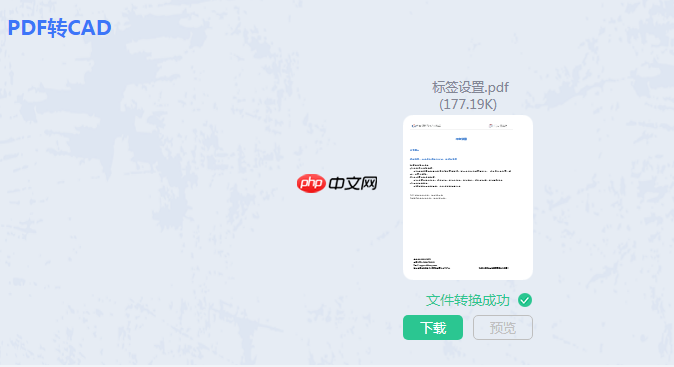
Task: Click the green success checkmark icon
Action: coord(525,300)
